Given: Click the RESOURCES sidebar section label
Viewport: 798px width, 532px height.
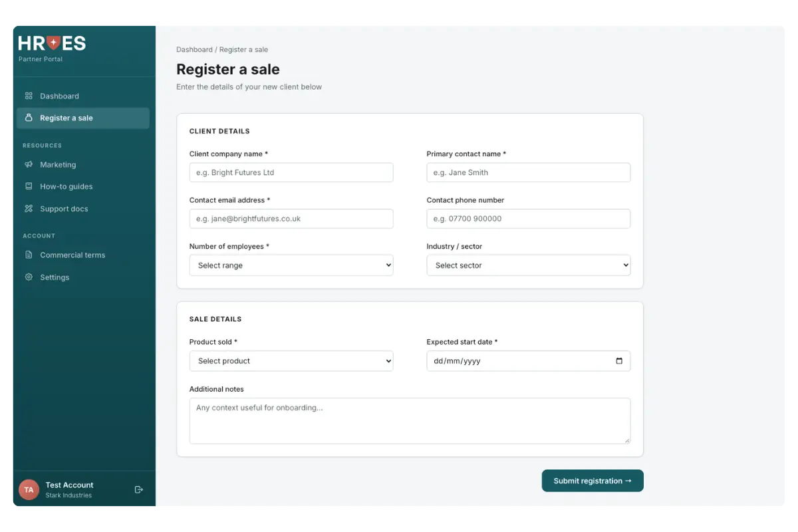Looking at the screenshot, I should (42, 146).
